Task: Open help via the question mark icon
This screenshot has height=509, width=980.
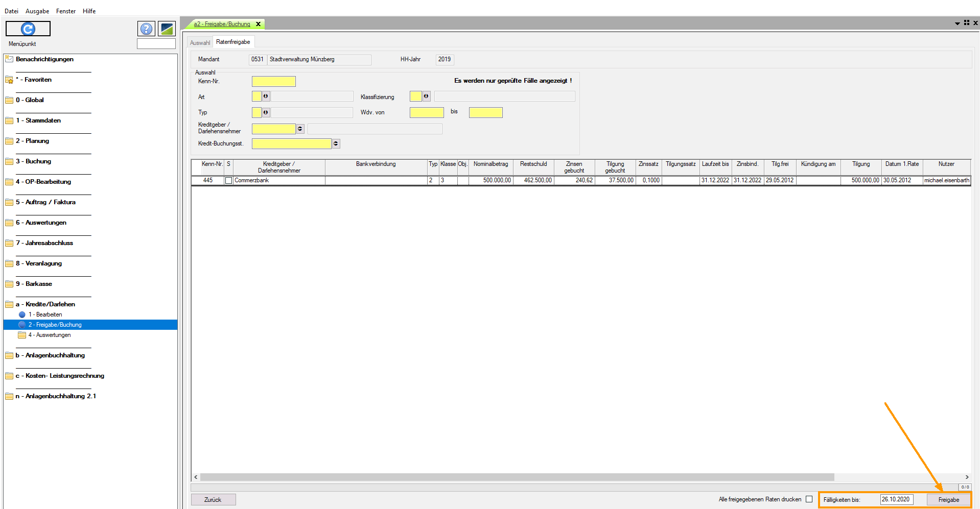Action: (x=147, y=29)
